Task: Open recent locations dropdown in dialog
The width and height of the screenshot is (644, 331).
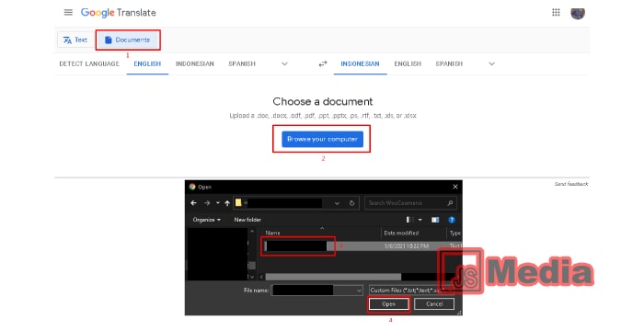Action: 218,203
